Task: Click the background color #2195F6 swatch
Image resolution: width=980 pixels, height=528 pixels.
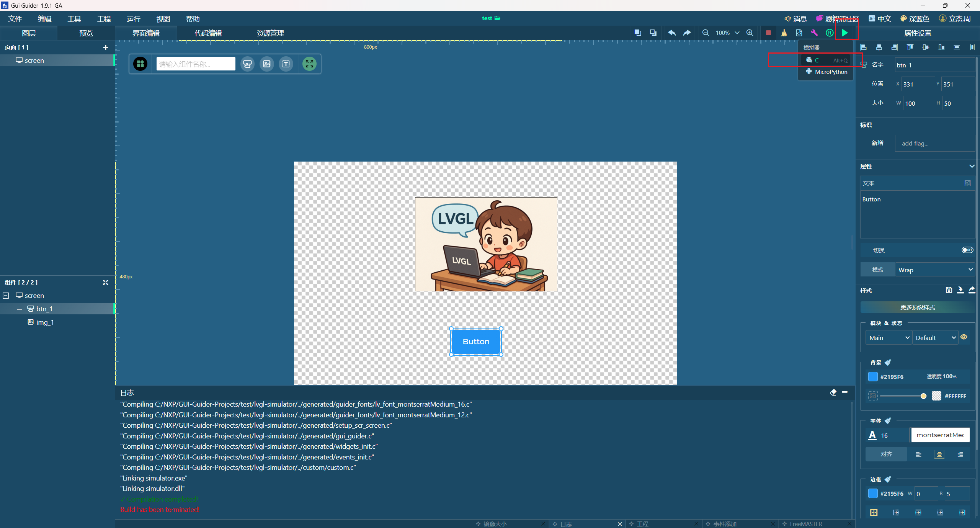Action: [x=873, y=376]
